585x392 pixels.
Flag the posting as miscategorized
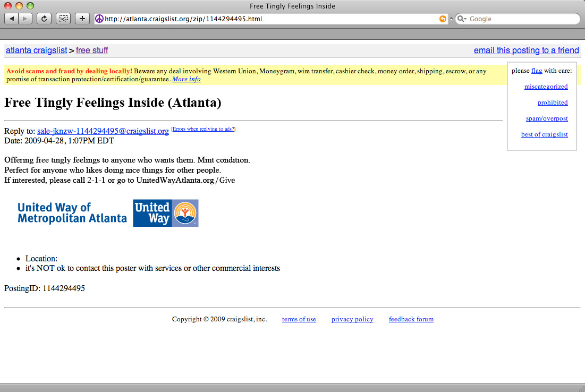[546, 87]
